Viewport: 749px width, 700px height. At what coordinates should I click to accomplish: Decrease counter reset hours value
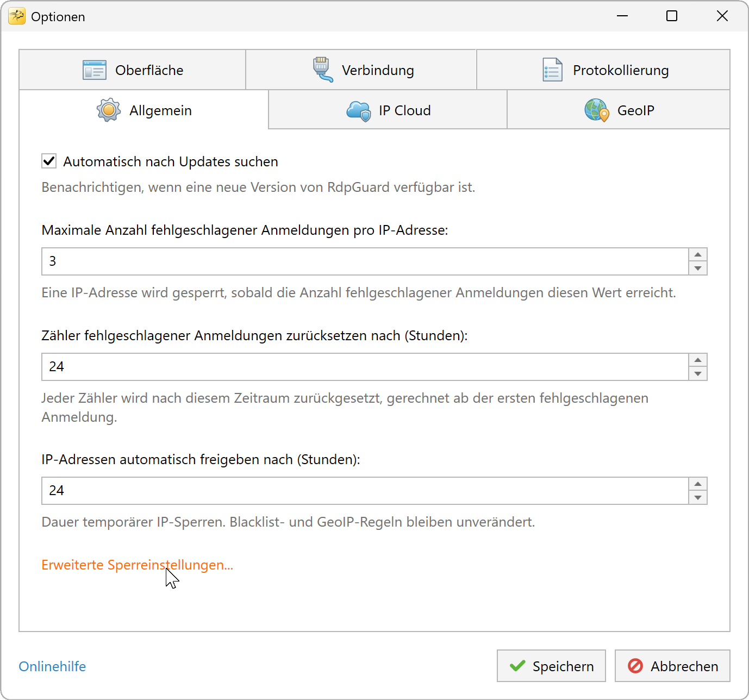(x=698, y=374)
